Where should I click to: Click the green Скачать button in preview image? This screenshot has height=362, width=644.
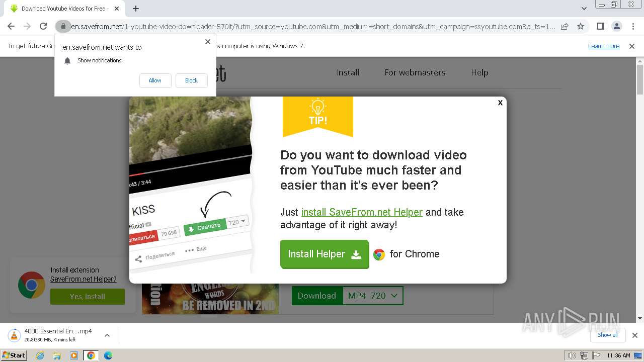tap(205, 228)
